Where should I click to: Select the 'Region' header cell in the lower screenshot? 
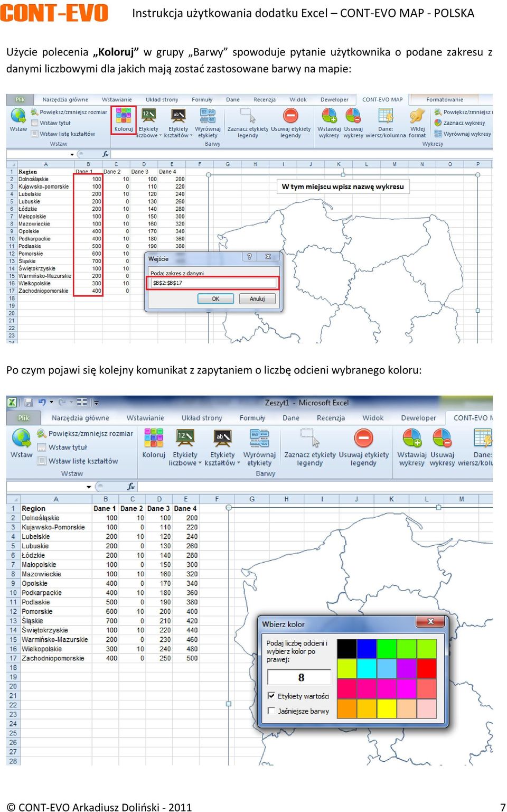tap(56, 508)
